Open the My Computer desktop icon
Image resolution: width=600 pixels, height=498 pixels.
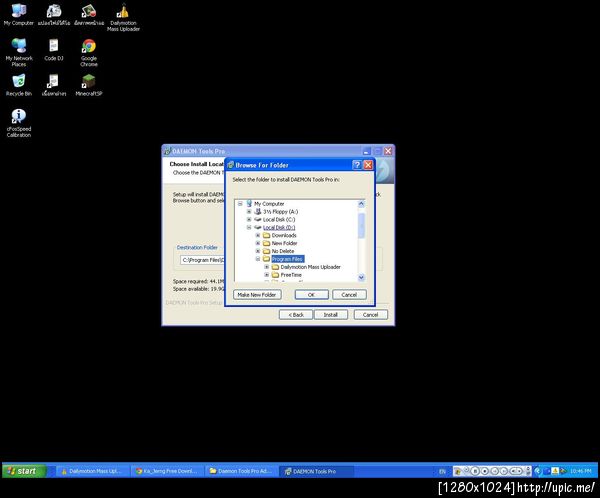click(x=18, y=15)
